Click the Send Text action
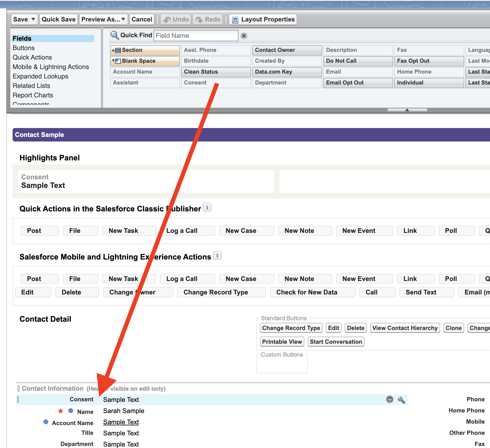Viewport: 490px width, 448px height. click(x=427, y=292)
